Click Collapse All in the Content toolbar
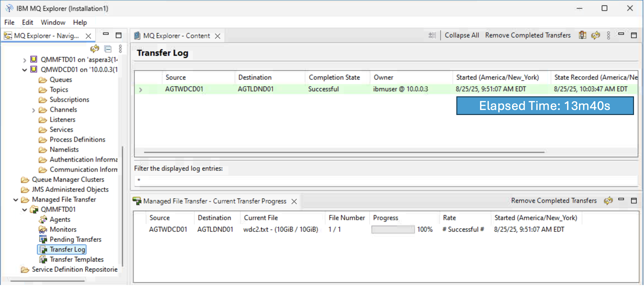This screenshot has height=286, width=644. [462, 35]
